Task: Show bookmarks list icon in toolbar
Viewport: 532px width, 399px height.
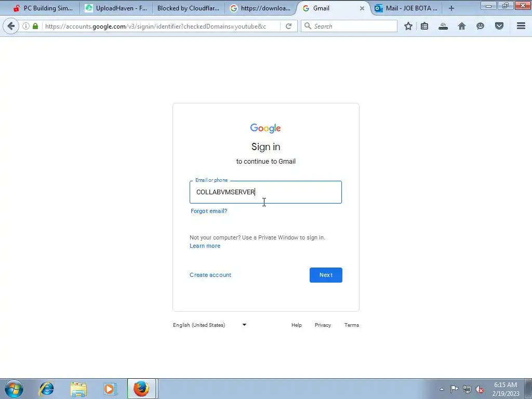Action: pyautogui.click(x=424, y=26)
